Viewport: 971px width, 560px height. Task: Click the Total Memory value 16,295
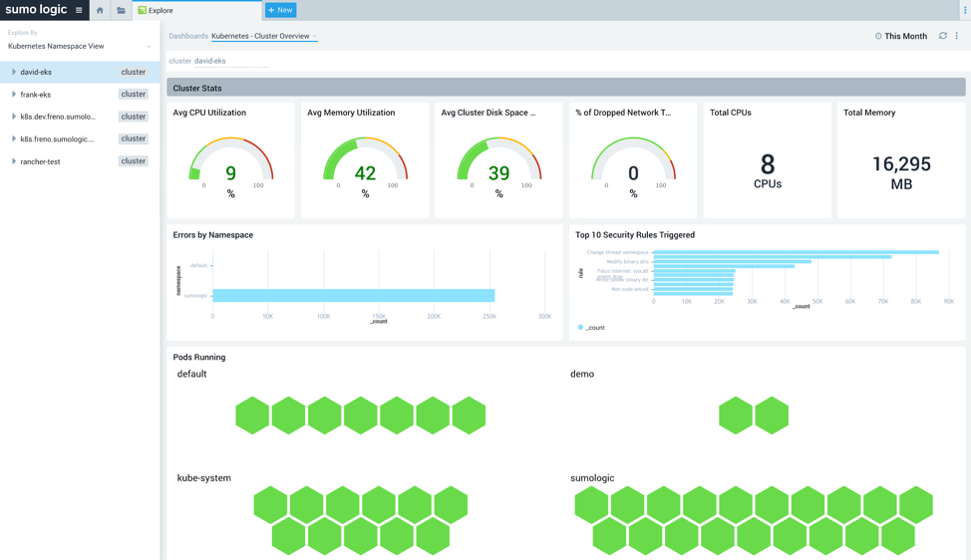pyautogui.click(x=901, y=164)
